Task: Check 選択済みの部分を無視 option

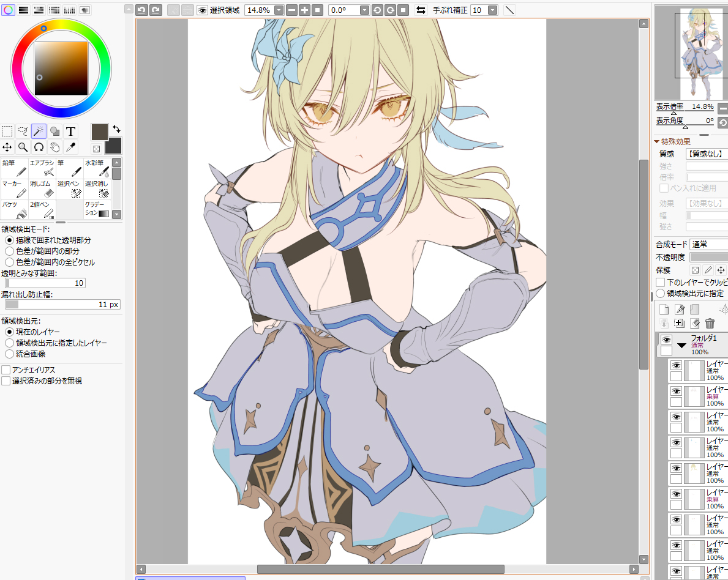Action: click(6, 381)
